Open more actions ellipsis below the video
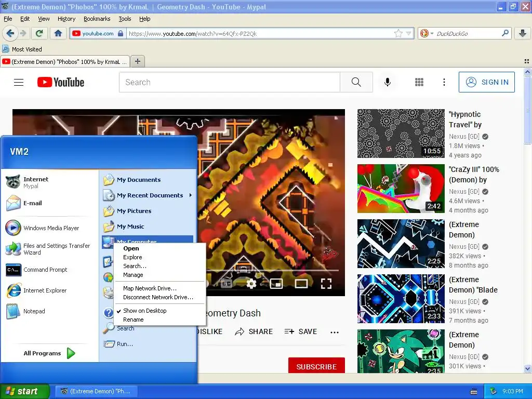The width and height of the screenshot is (532, 399). [335, 332]
